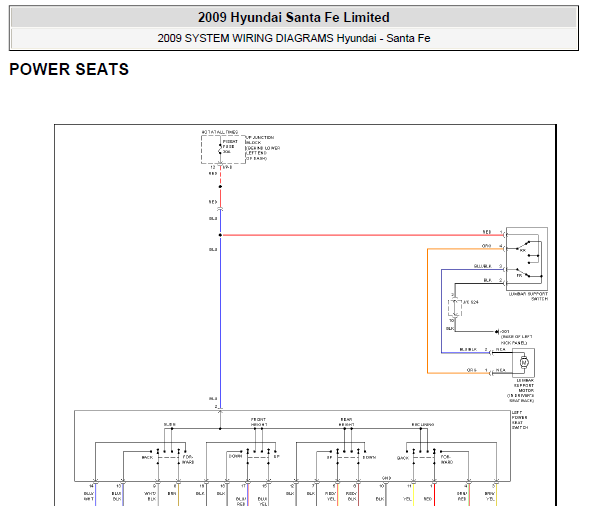Click the 'BACK' label of the slide switch
Viewport: 605px width, 506px height.
pos(147,457)
